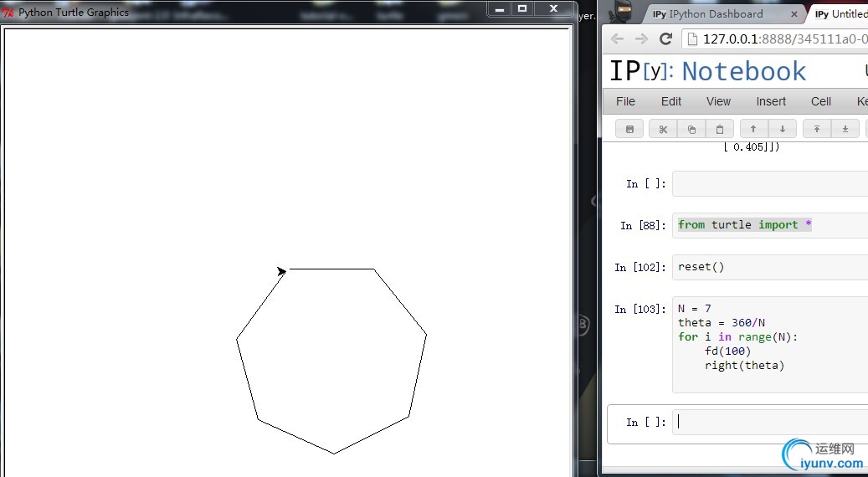Click the insert cell below icon
Screen dimensions: 868x477
point(845,129)
